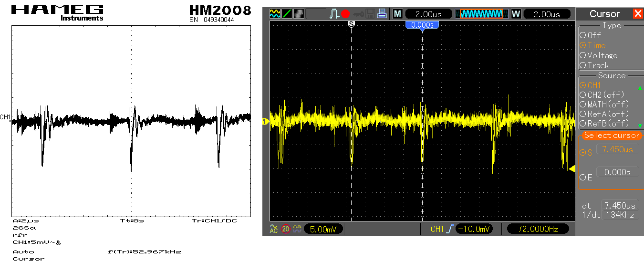This screenshot has width=644, height=262.
Task: Click the yellow trigger level arrow at right edge
Action: click(572, 168)
